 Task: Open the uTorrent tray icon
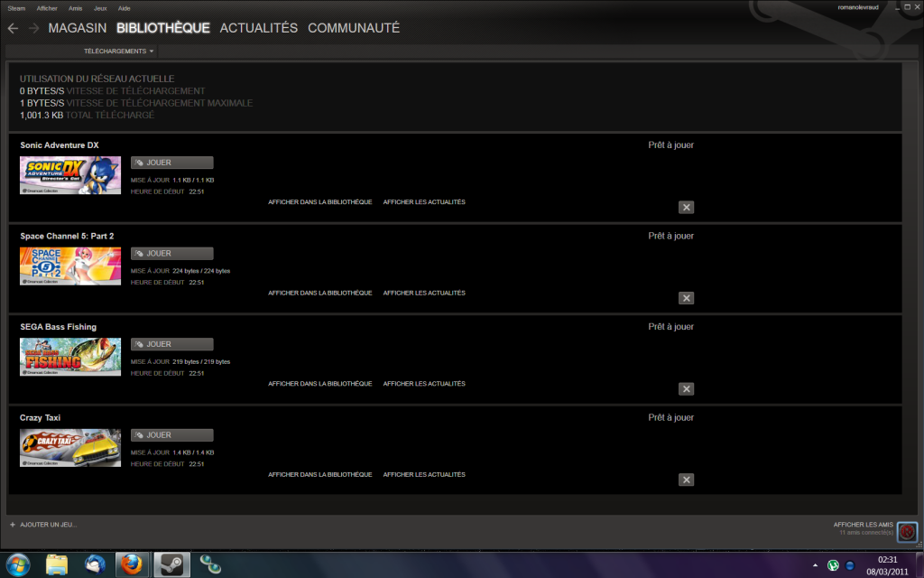[833, 565]
